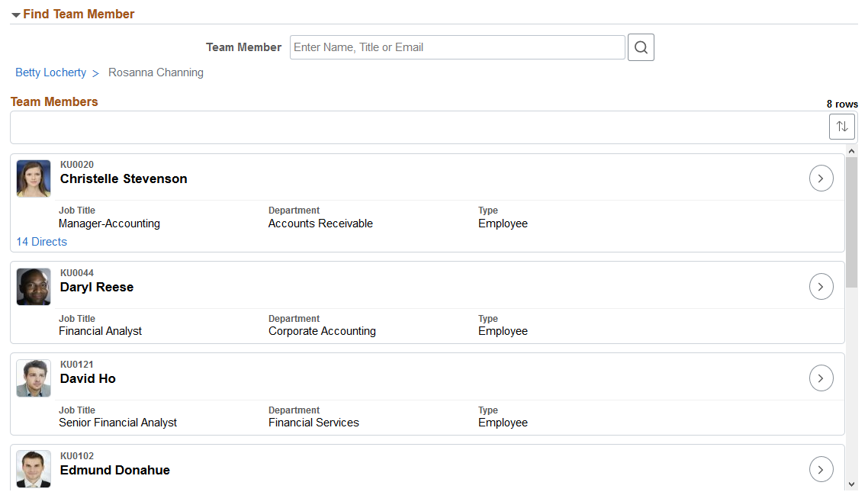View Christelle Stevenson's 14 Directs
Image resolution: width=868 pixels, height=492 pixels.
(41, 242)
